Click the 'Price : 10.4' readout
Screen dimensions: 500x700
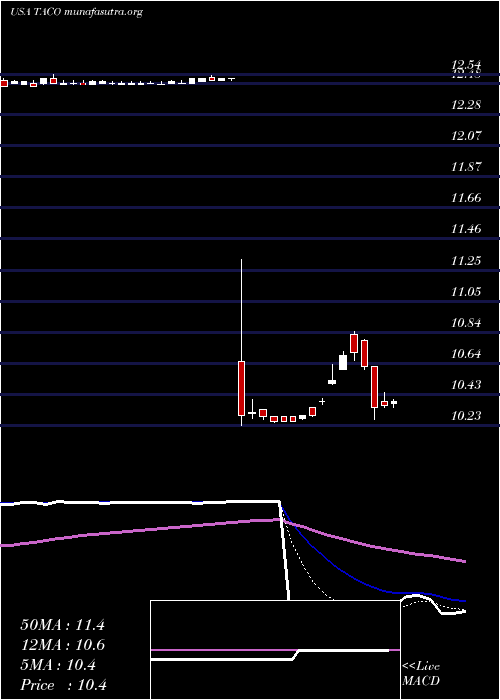[63, 685]
